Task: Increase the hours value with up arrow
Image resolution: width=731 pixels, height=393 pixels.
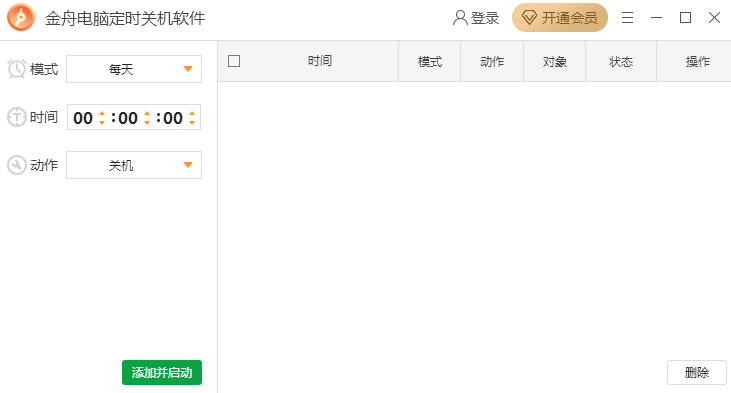Action: coord(102,113)
